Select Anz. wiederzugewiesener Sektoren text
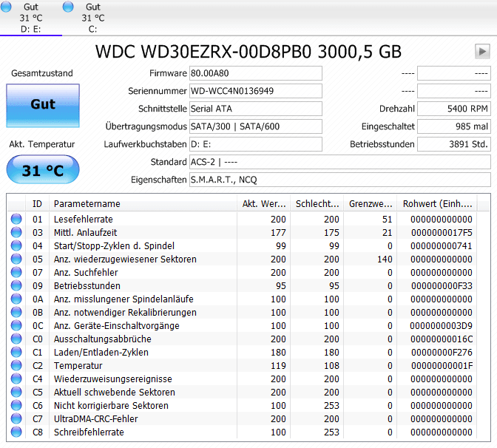The height and width of the screenshot is (448, 497). (125, 259)
